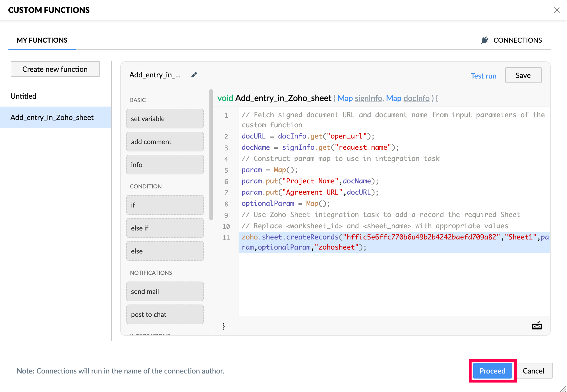This screenshot has width=567, height=392.
Task: Click the "Agreement URL" put statement line
Action: [310, 192]
